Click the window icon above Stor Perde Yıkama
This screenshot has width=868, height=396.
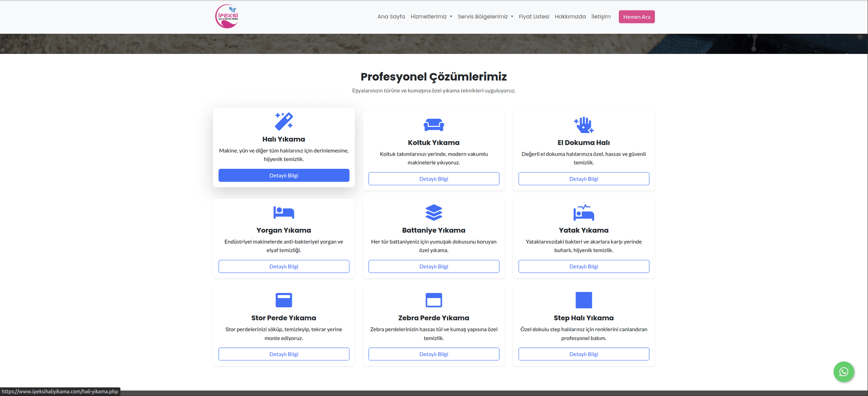pos(284,300)
